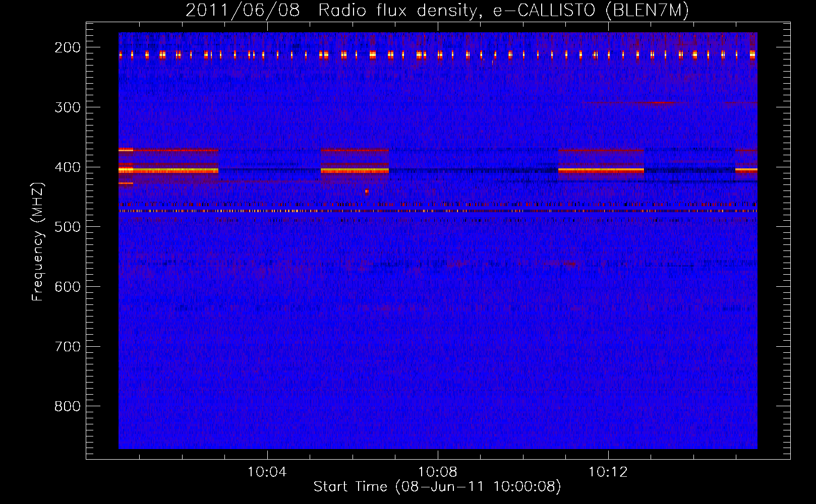Click the 600 frequency tick label
This screenshot has height=504, width=816.
tap(68, 287)
